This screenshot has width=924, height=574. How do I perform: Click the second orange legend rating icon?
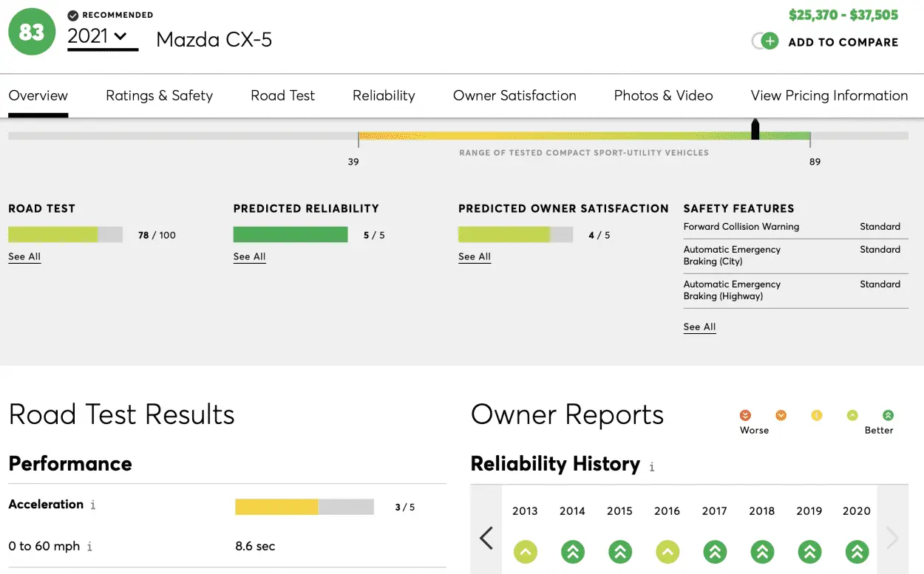pyautogui.click(x=781, y=415)
